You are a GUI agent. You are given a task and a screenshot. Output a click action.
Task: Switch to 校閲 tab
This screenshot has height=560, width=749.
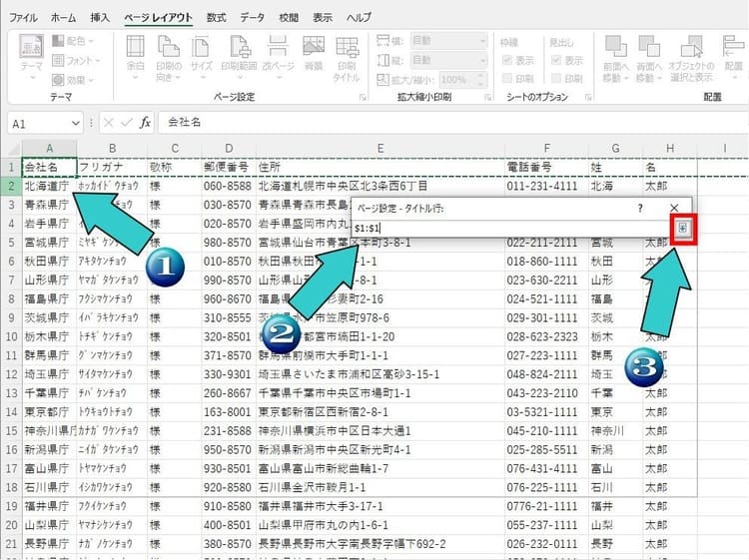click(x=289, y=18)
